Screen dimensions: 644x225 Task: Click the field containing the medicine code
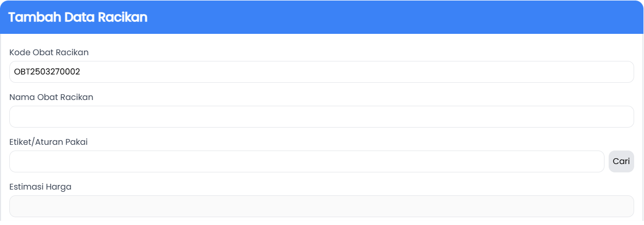pyautogui.click(x=321, y=72)
